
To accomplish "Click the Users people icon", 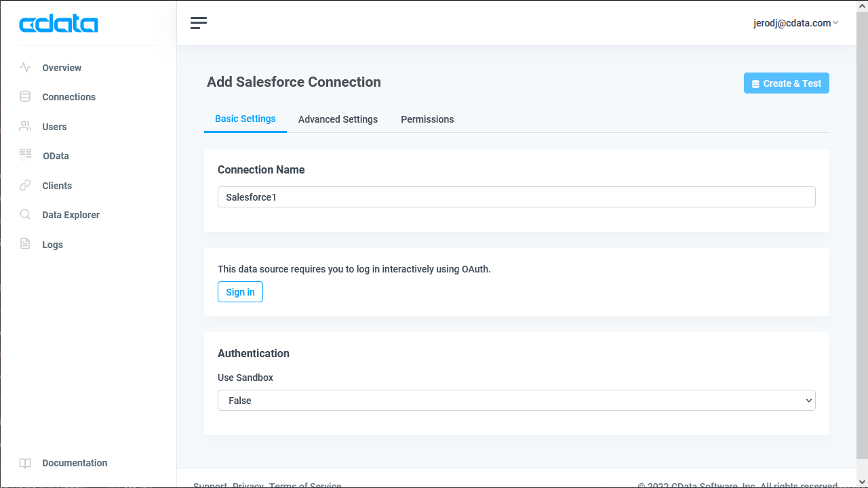I will point(25,126).
